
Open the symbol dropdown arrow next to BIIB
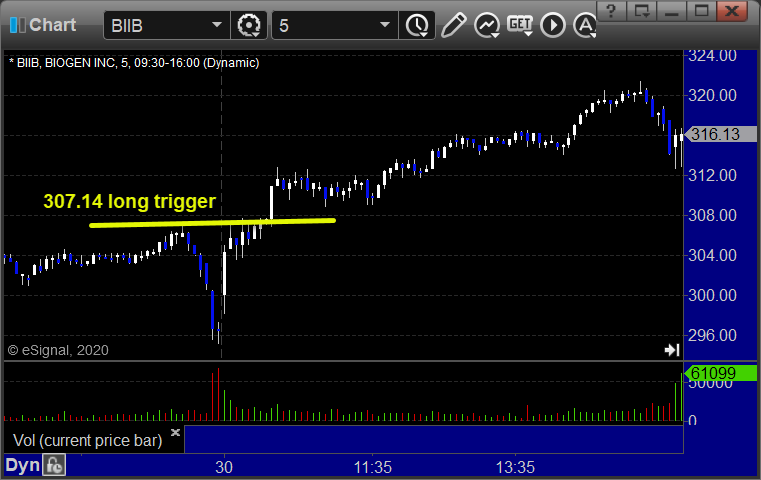[x=217, y=25]
